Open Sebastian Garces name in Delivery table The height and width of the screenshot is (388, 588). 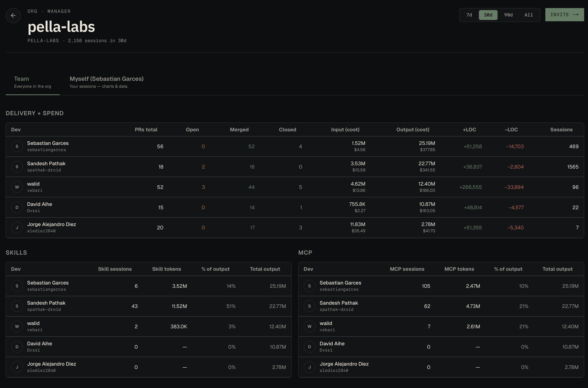click(x=48, y=143)
